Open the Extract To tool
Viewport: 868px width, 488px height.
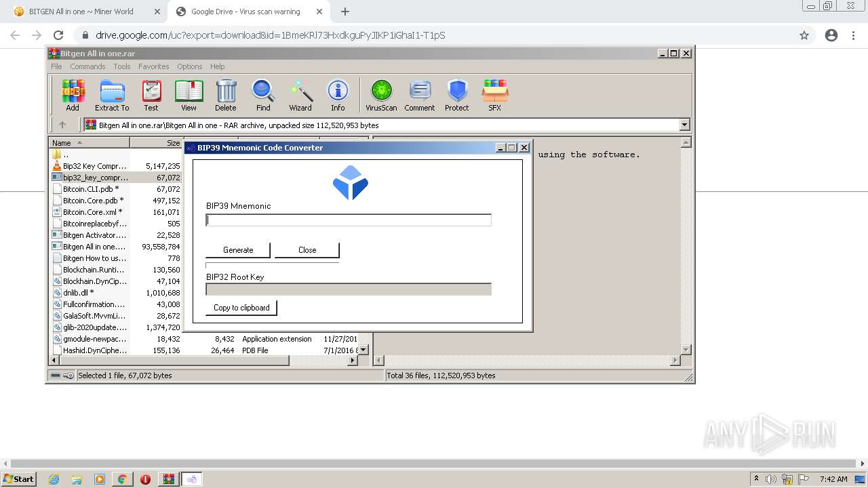tap(112, 95)
